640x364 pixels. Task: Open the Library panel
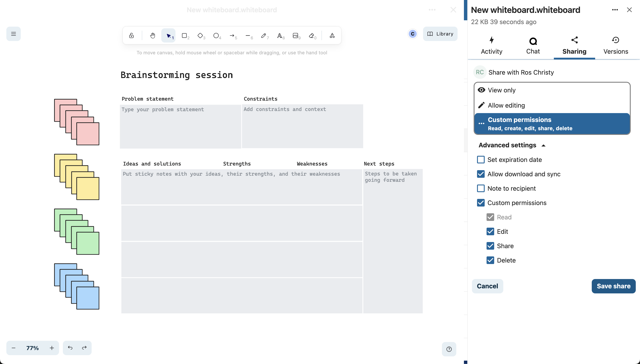point(440,34)
